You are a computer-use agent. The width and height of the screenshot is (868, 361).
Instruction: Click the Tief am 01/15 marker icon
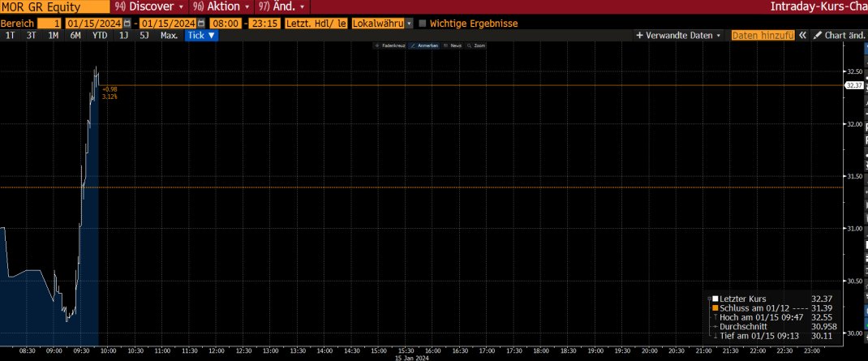(x=715, y=336)
